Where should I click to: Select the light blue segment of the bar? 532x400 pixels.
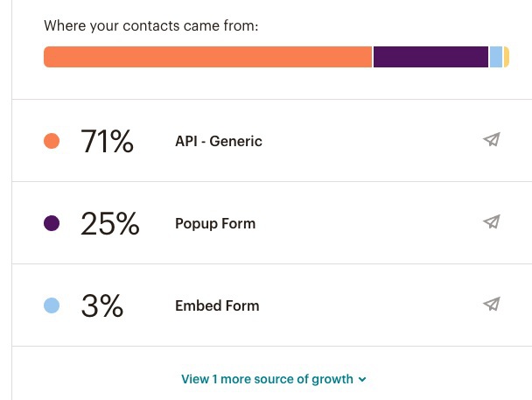(x=496, y=57)
